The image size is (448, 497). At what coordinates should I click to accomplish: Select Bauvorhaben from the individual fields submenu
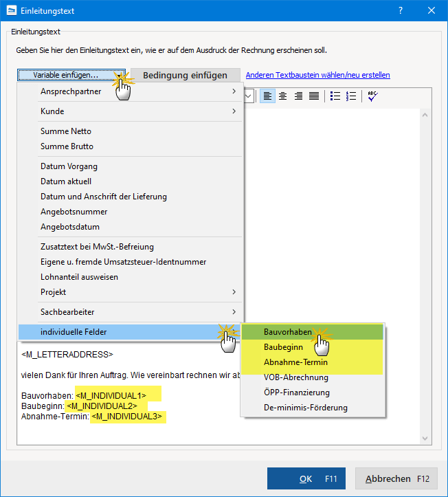[287, 332]
